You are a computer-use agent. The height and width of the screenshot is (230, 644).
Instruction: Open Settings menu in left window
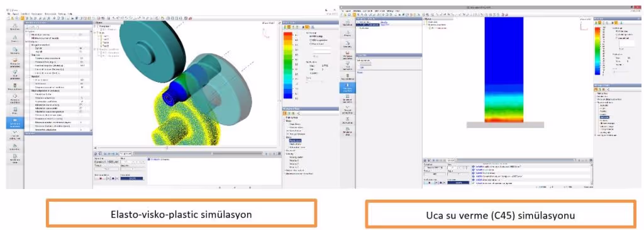pyautogui.click(x=62, y=14)
